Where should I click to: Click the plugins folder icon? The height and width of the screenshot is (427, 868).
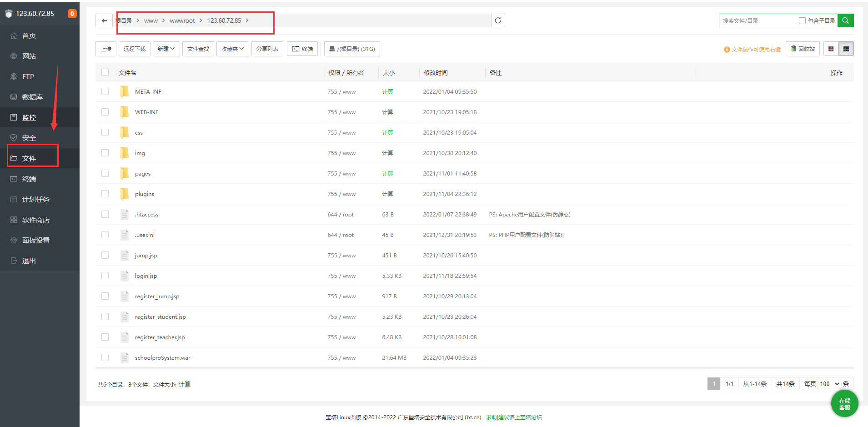pyautogui.click(x=124, y=194)
